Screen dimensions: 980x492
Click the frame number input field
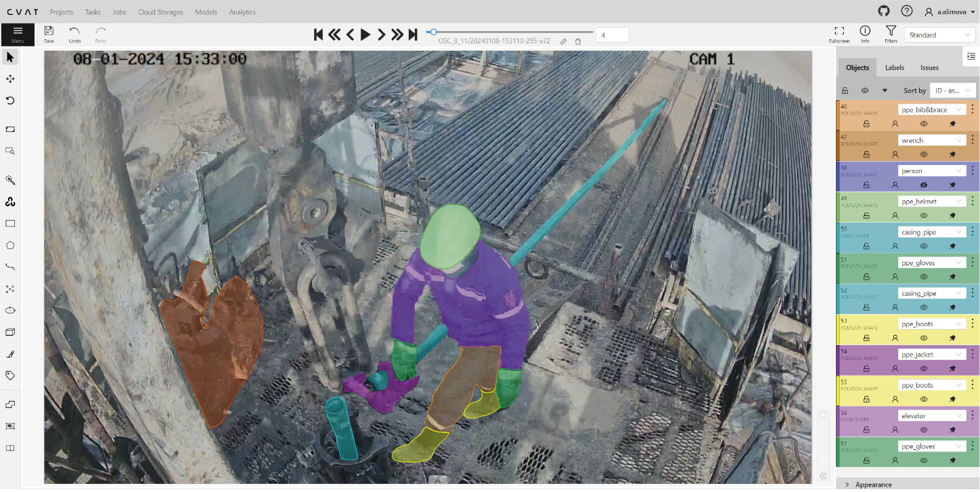coord(612,35)
